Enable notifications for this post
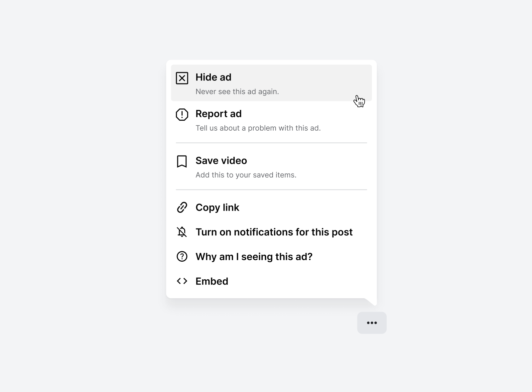The width and height of the screenshot is (532, 392). (274, 232)
